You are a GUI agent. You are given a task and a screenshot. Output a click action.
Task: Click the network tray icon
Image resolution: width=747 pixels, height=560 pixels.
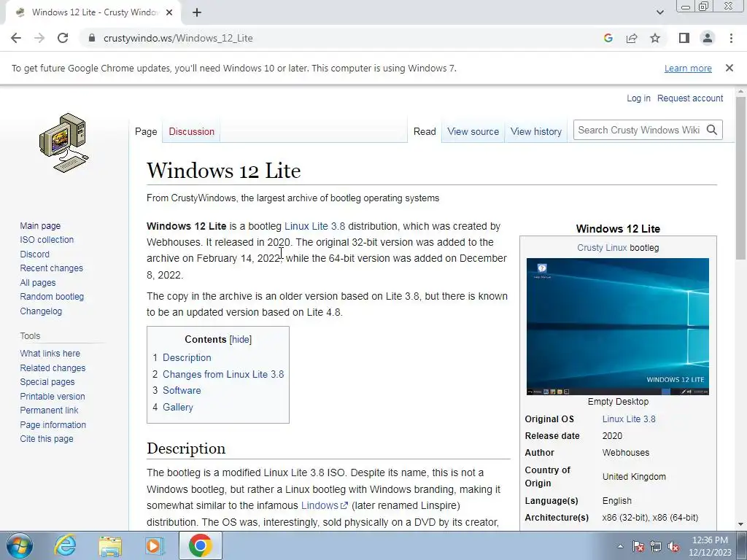656,546
